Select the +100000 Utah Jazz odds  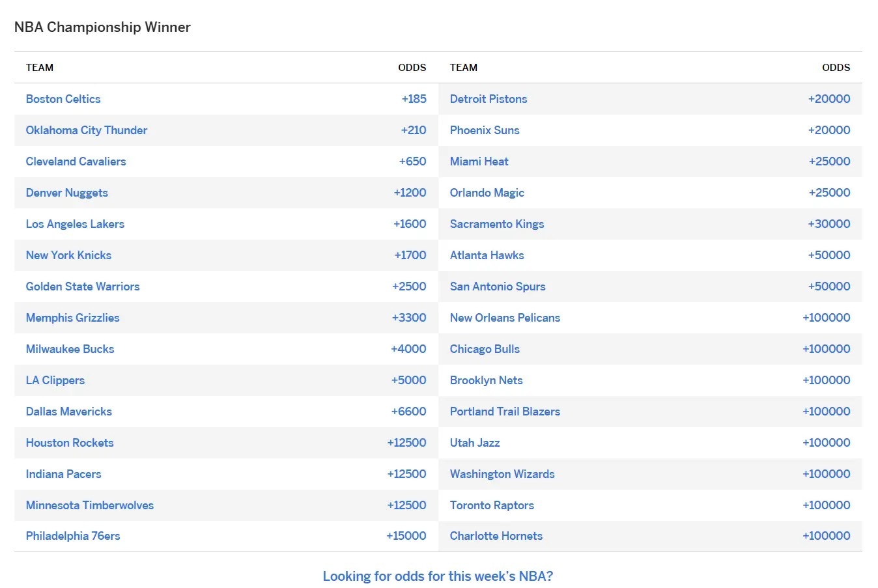click(x=827, y=443)
